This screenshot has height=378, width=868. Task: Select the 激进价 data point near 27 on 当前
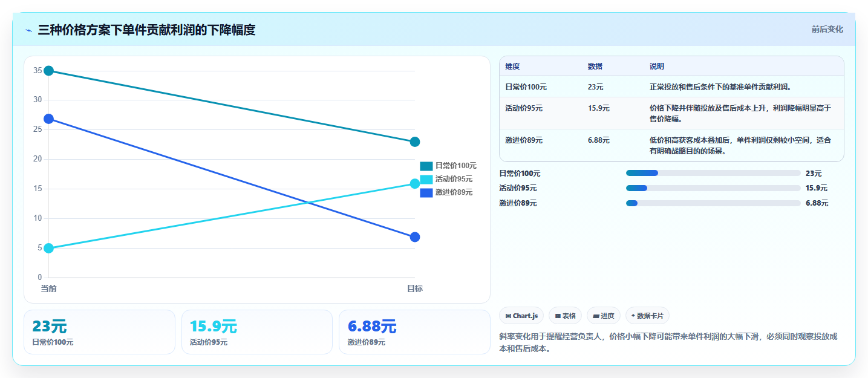point(49,119)
